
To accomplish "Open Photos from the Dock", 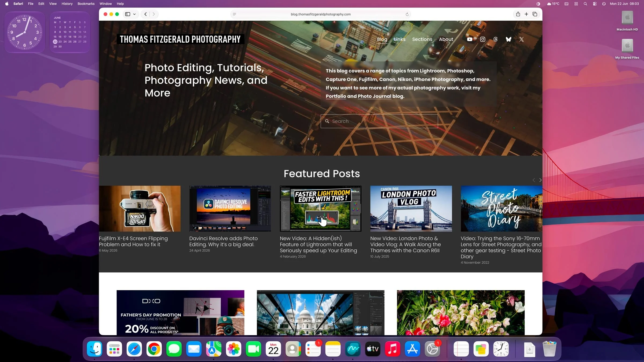I will pyautogui.click(x=233, y=349).
